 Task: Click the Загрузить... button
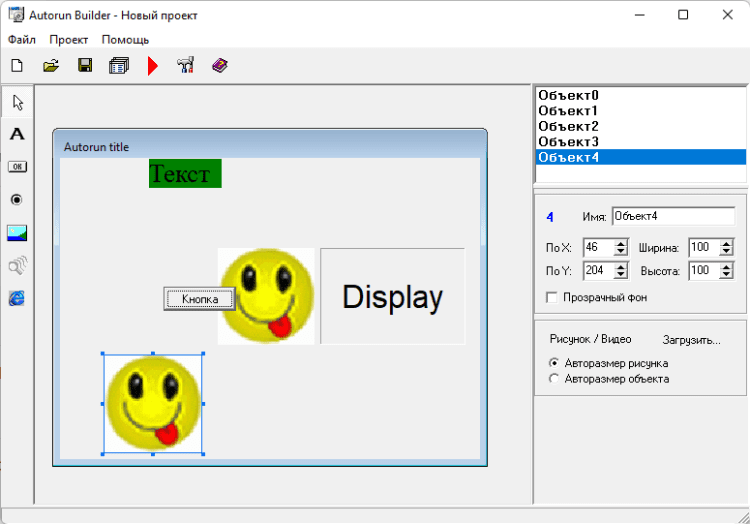[x=691, y=340]
